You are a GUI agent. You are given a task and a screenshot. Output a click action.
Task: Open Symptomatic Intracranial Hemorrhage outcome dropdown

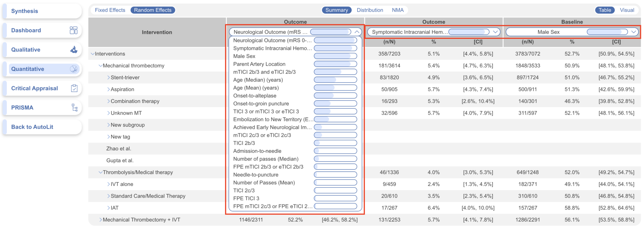click(495, 32)
